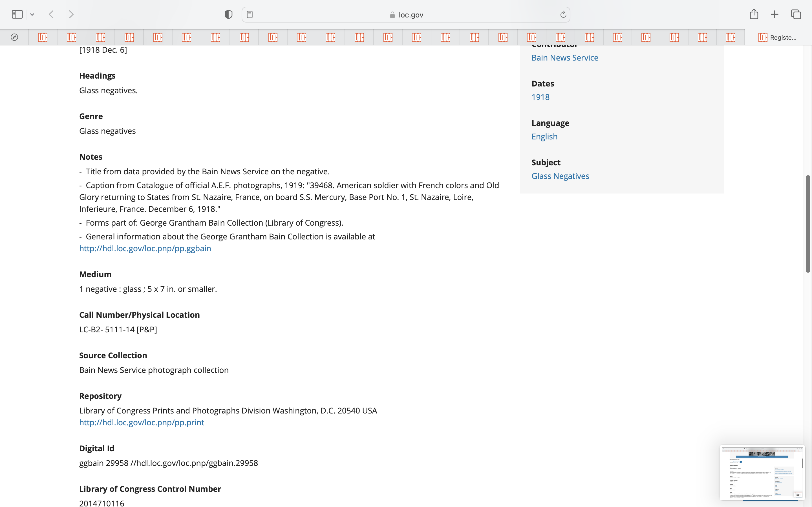Open the pp.print repository link
The image size is (812, 507).
pos(141,422)
